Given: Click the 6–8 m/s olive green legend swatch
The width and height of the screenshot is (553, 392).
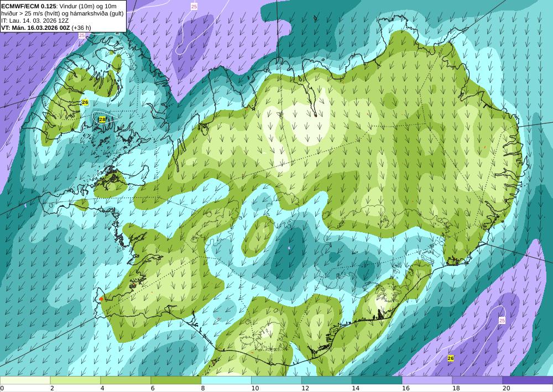Looking at the screenshot, I should (176, 380).
